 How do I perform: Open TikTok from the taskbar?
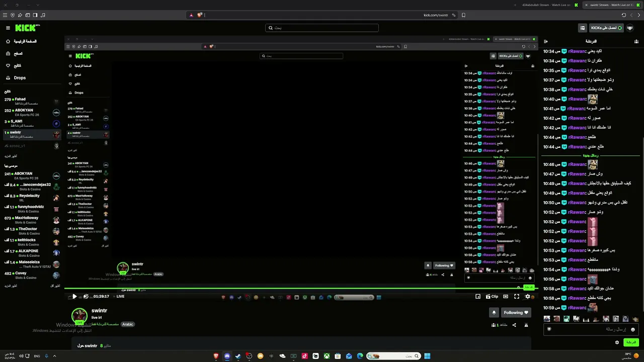tap(304, 356)
